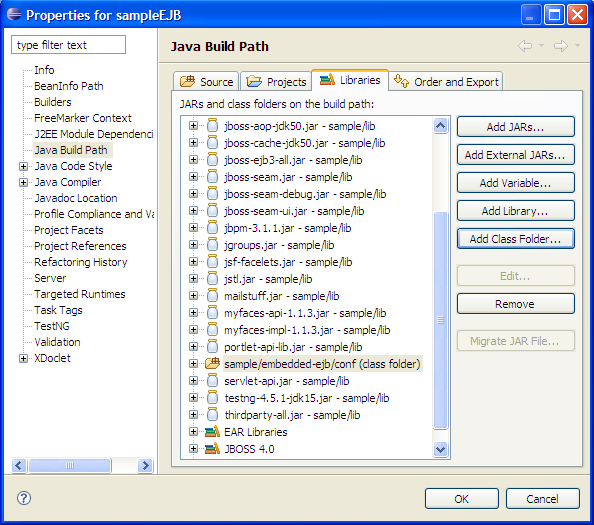
Task: Click the help question mark icon
Action: 24,498
